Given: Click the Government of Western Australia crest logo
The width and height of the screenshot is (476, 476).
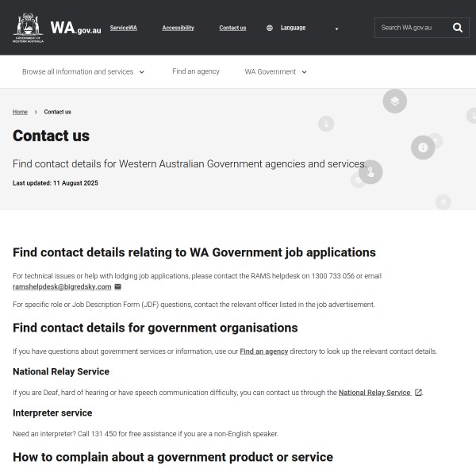Looking at the screenshot, I should (x=29, y=28).
